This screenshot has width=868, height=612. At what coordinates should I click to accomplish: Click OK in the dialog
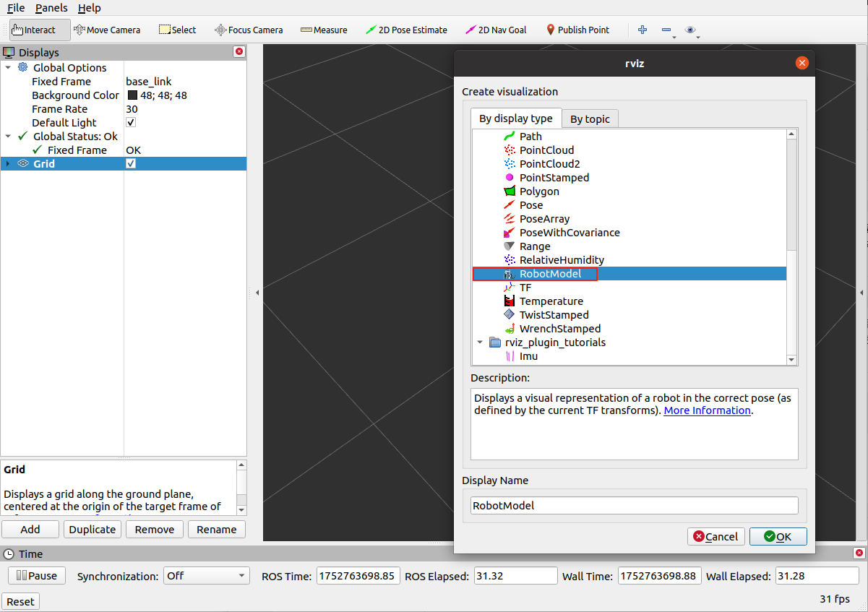(x=778, y=536)
